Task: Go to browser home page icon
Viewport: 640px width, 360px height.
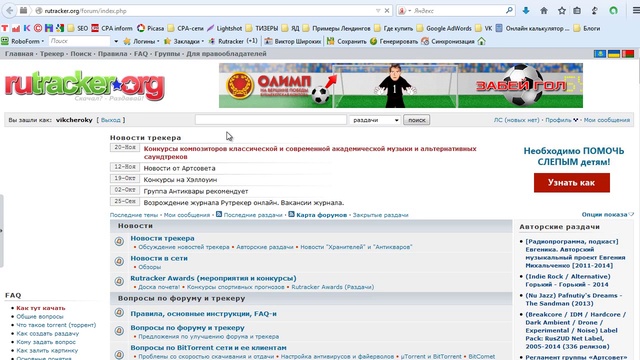Action: click(544, 11)
